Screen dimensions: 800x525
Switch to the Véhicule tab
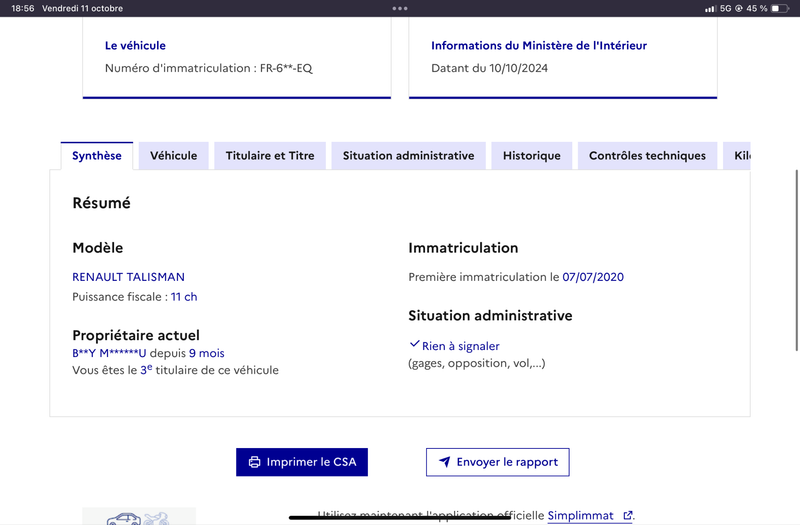(173, 156)
